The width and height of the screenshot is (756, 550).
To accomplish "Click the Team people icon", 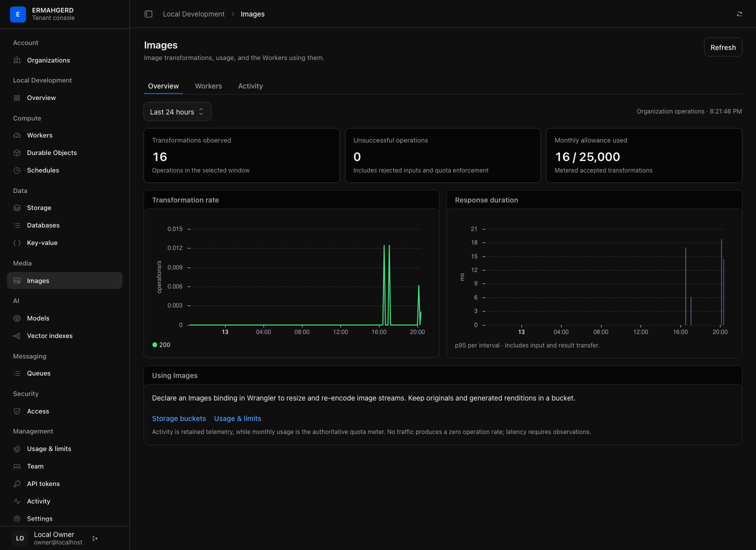I will pyautogui.click(x=17, y=466).
